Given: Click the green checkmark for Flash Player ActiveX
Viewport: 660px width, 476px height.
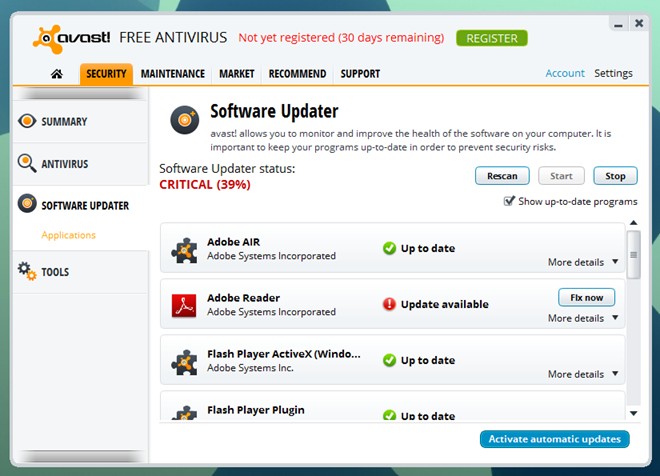Looking at the screenshot, I should click(389, 360).
